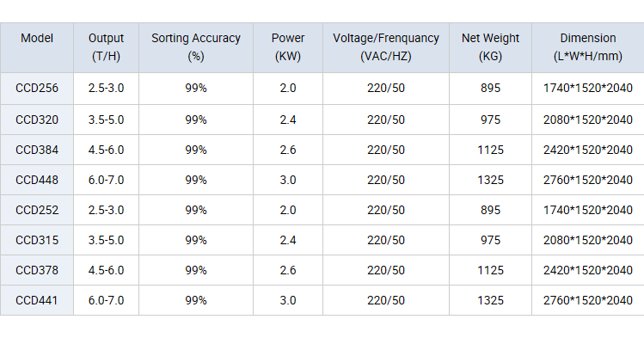Select the Output (T/H) column header
The width and height of the screenshot is (644, 344).
tap(106, 47)
